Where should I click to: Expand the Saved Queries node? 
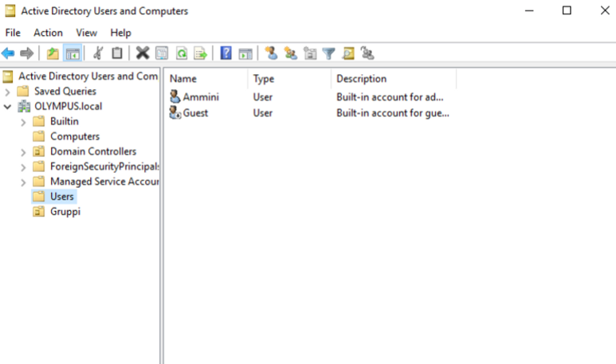(8, 92)
